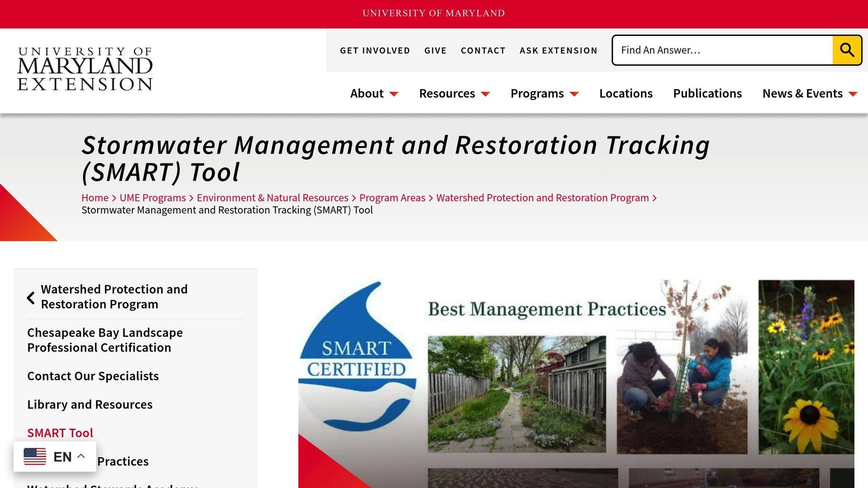Open Contact Our Specialists sidebar link
This screenshot has height=488, width=868.
[x=93, y=376]
